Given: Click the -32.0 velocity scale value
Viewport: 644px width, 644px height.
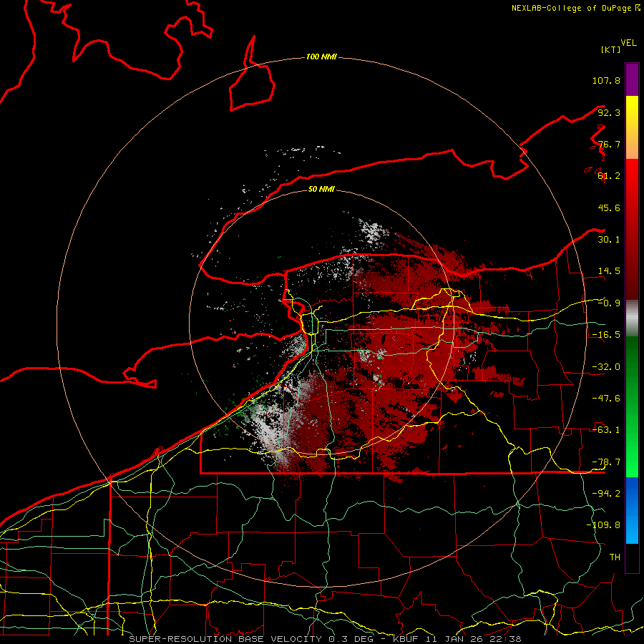Looking at the screenshot, I should 606,367.
